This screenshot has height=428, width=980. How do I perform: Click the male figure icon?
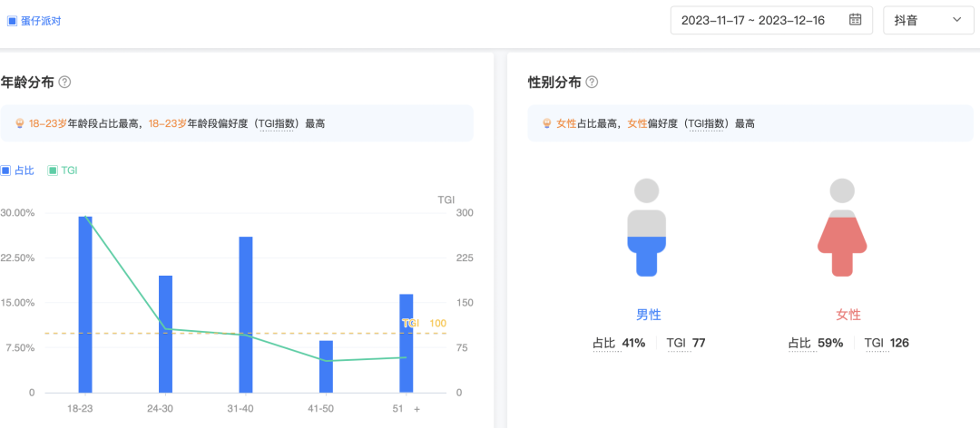tap(646, 227)
